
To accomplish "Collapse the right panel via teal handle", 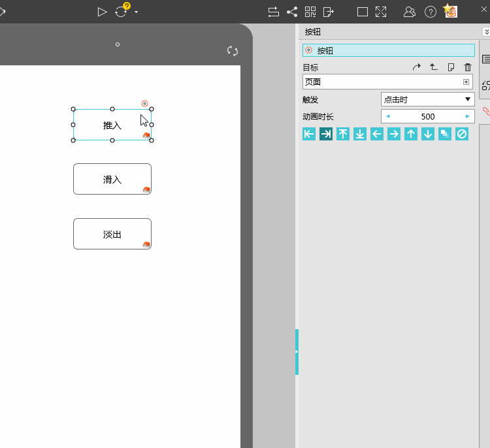I will point(297,352).
